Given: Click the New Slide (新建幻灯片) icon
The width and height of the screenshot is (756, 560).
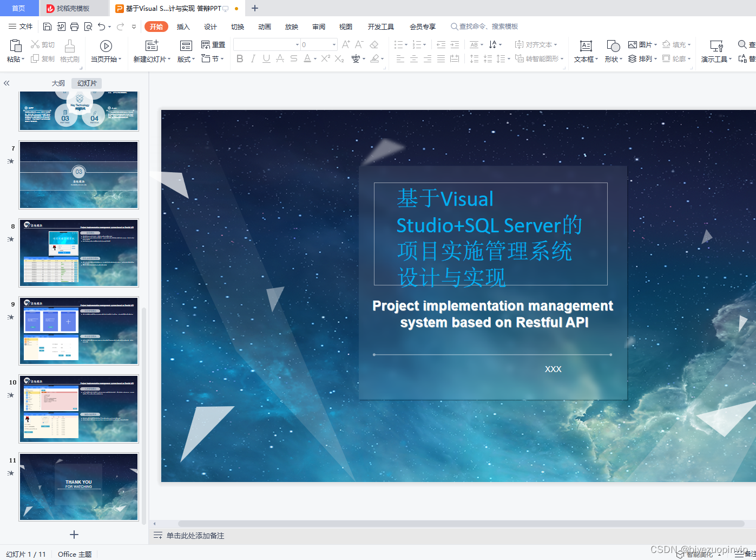Looking at the screenshot, I should (152, 45).
